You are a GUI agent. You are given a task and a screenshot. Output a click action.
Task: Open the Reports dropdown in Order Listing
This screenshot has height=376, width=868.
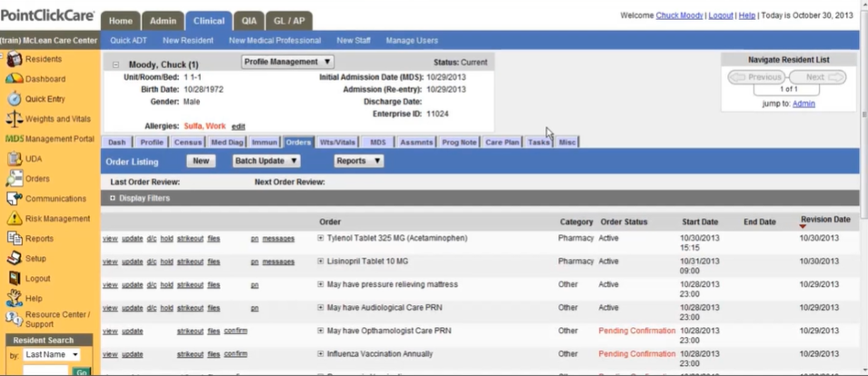359,161
